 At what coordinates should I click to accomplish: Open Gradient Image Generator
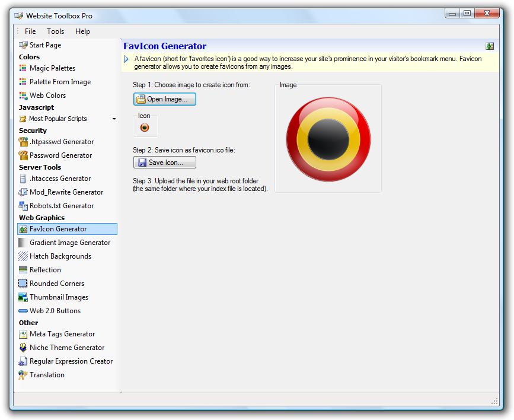70,243
